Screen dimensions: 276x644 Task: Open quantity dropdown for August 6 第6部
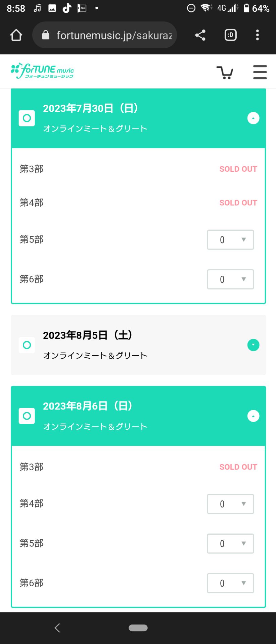click(230, 583)
